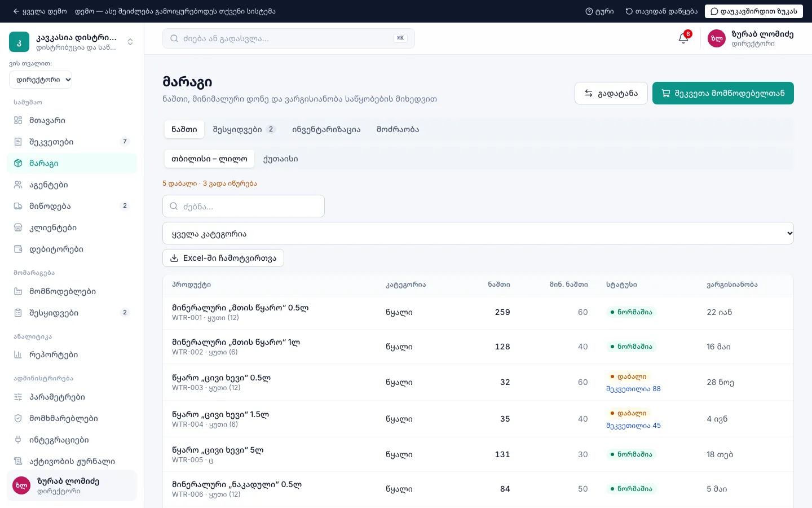812x508 pixels.
Task: Open the role selector showing დირექტორი
Action: pyautogui.click(x=41, y=80)
